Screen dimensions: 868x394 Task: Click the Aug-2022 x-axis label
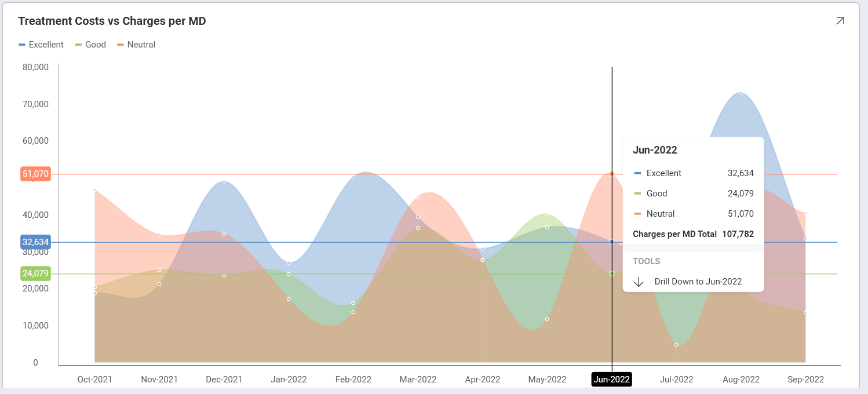[741, 380]
